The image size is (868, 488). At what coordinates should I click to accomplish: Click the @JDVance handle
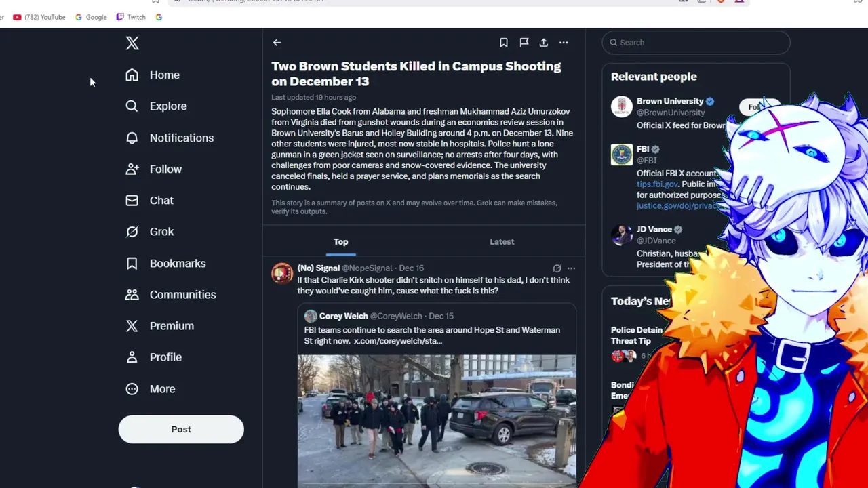click(x=656, y=241)
